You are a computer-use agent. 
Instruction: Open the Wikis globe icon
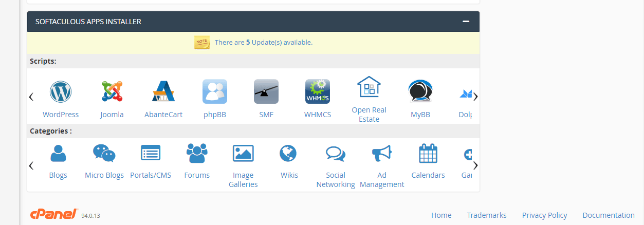click(x=288, y=153)
